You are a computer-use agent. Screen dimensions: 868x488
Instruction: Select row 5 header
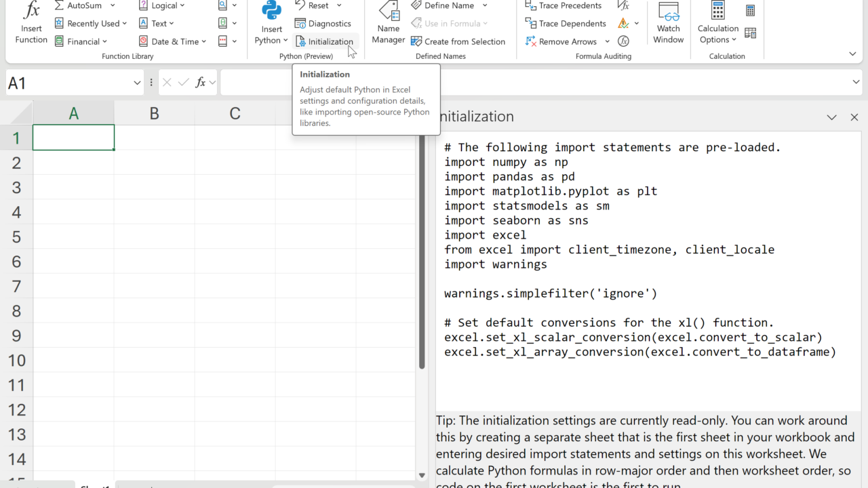[16, 237]
